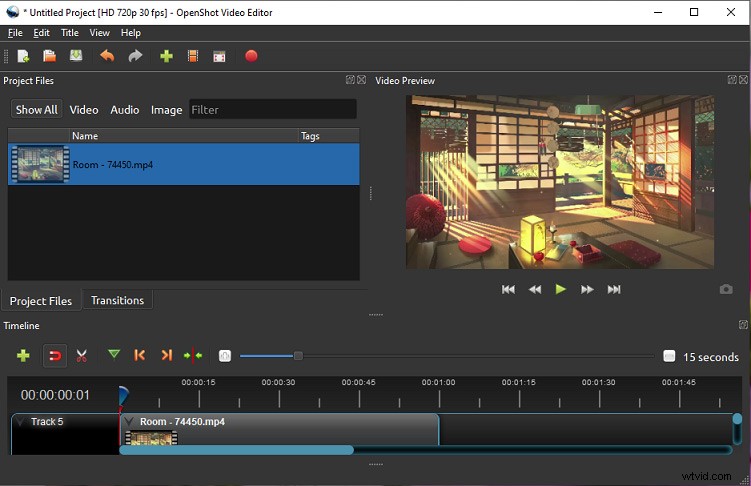Click the project files Filter text field
Screen dimensions: 751x486
273,110
